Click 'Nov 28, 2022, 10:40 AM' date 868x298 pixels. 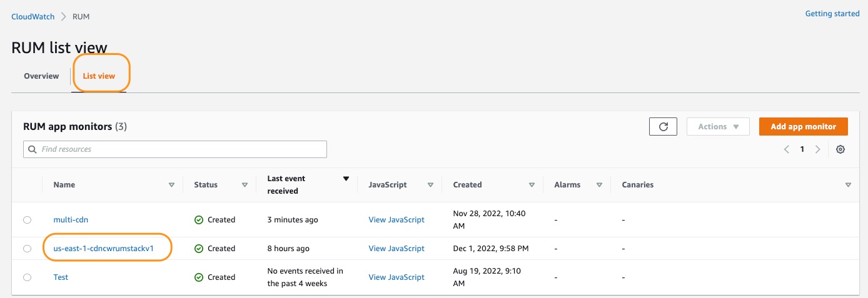coord(489,220)
